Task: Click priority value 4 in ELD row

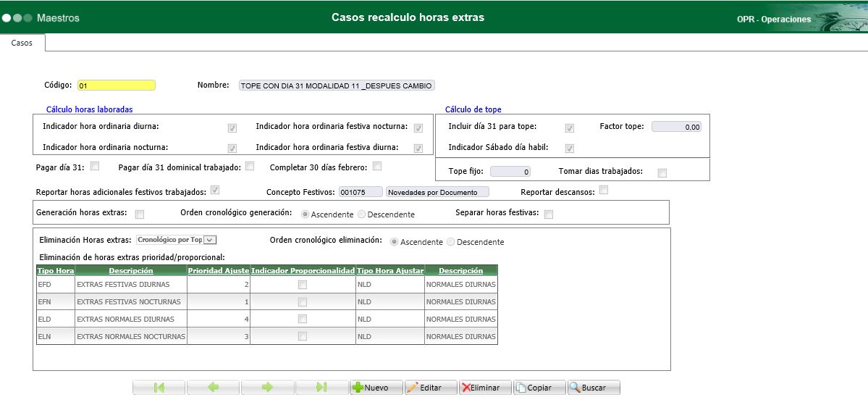Action: click(x=219, y=319)
